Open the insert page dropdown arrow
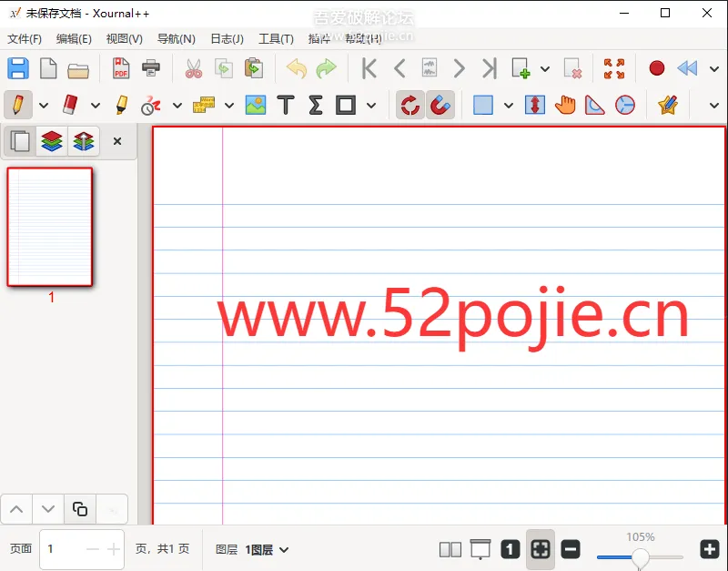This screenshot has width=728, height=571. pos(545,69)
